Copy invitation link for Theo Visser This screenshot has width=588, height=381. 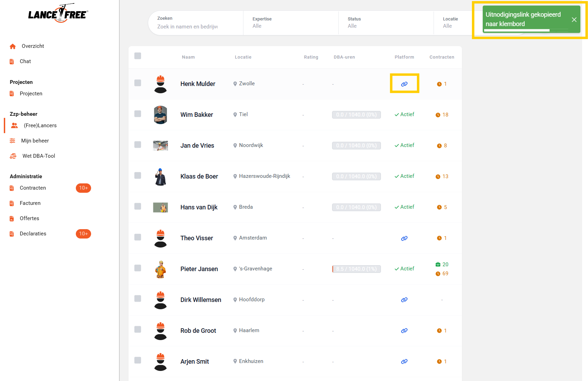pyautogui.click(x=404, y=238)
